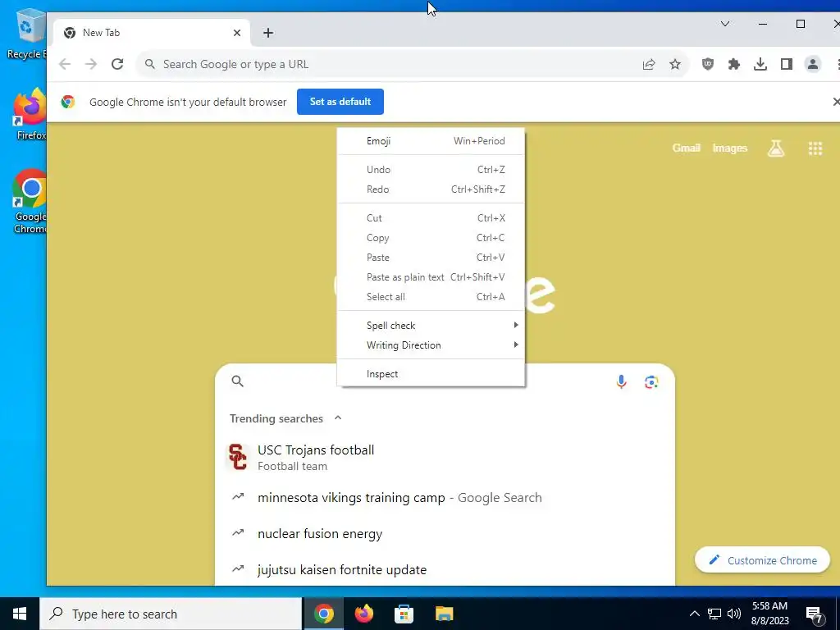Open the Gmail link
The width and height of the screenshot is (840, 630).
(687, 148)
